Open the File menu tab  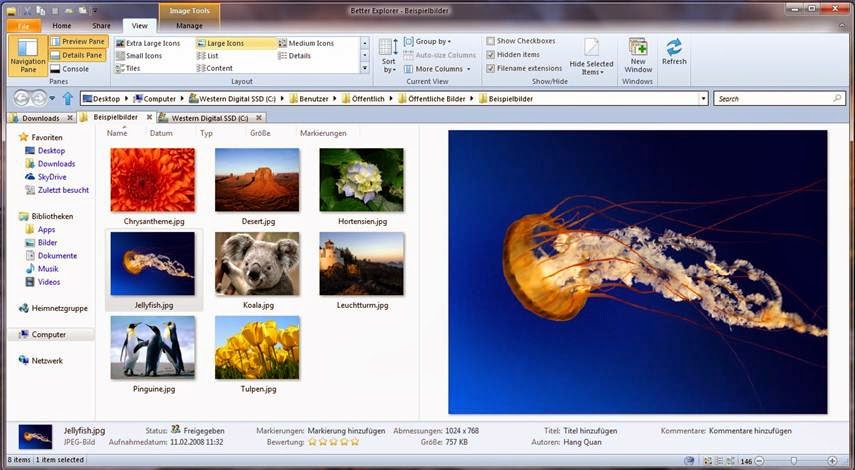[x=24, y=26]
